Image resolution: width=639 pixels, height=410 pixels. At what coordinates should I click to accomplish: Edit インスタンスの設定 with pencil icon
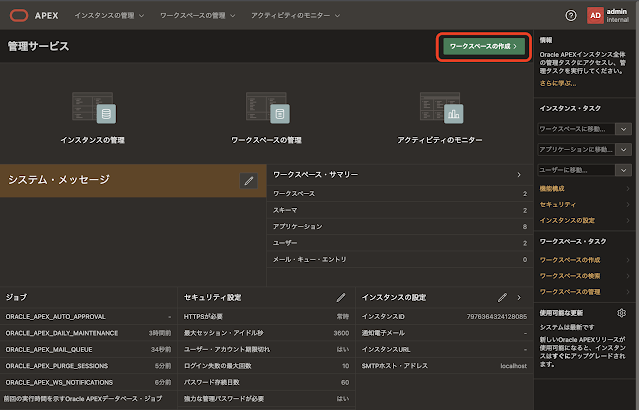click(502, 298)
